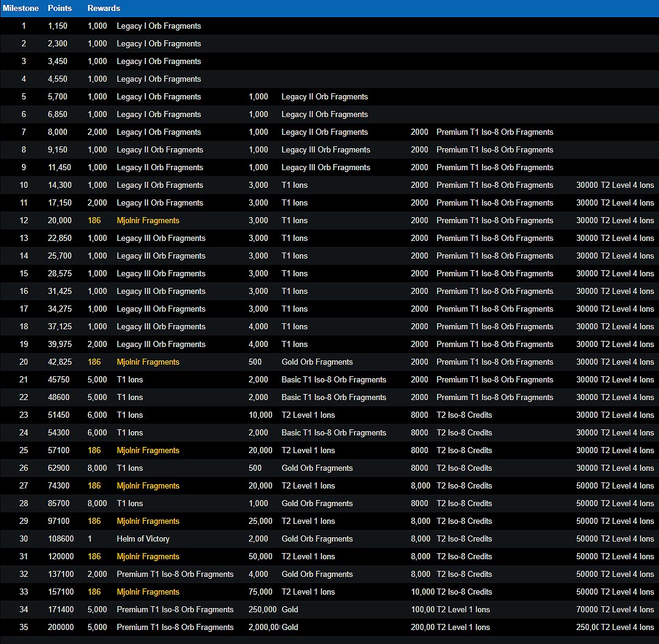Click milestone number 17 cell

[24, 309]
